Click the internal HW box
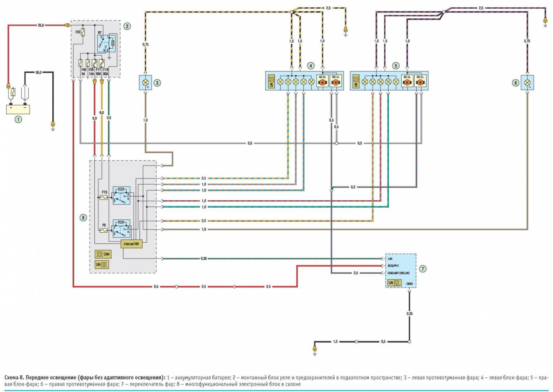 point(131,244)
